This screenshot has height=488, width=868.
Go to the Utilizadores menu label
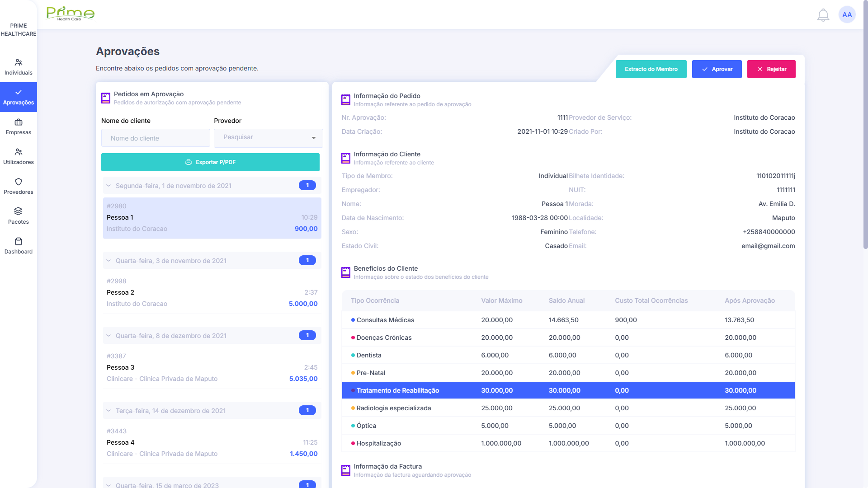19,162
